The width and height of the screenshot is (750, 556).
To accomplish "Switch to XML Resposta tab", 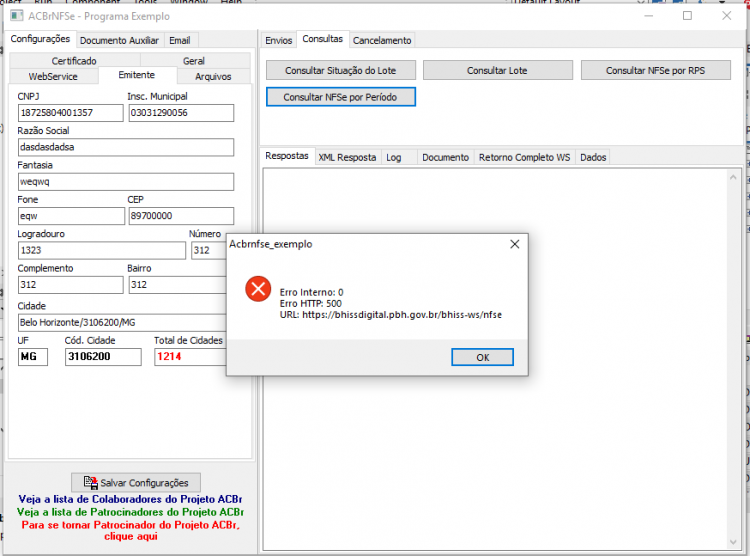I will [347, 157].
